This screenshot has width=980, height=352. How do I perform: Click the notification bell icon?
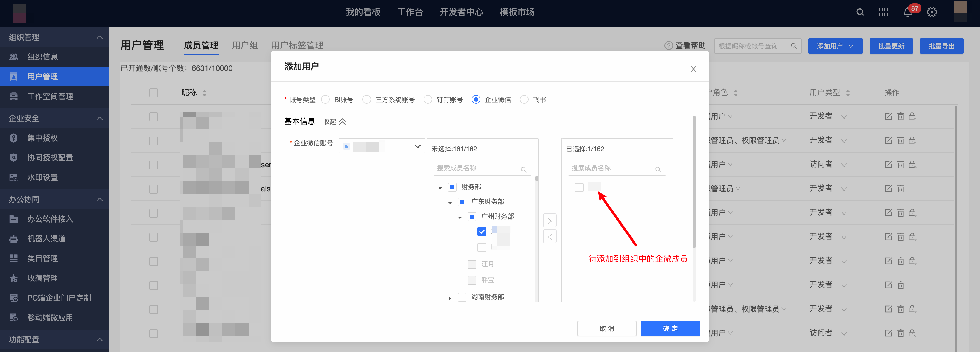[x=908, y=12]
